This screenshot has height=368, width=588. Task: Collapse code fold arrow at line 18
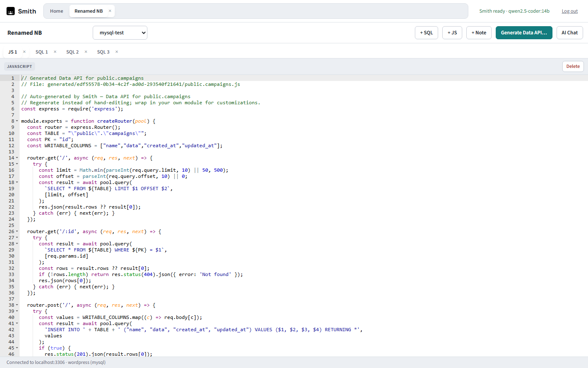tap(17, 182)
